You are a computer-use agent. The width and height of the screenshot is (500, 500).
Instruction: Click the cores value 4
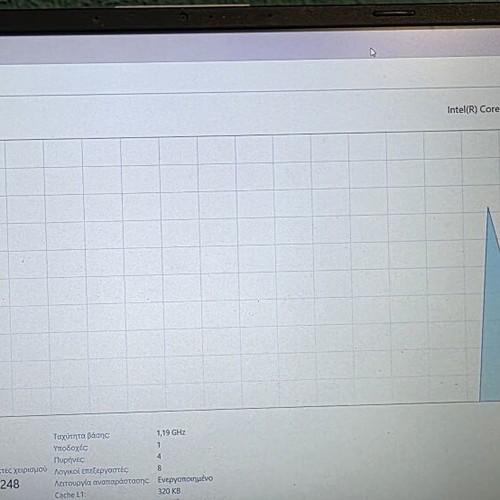click(159, 456)
